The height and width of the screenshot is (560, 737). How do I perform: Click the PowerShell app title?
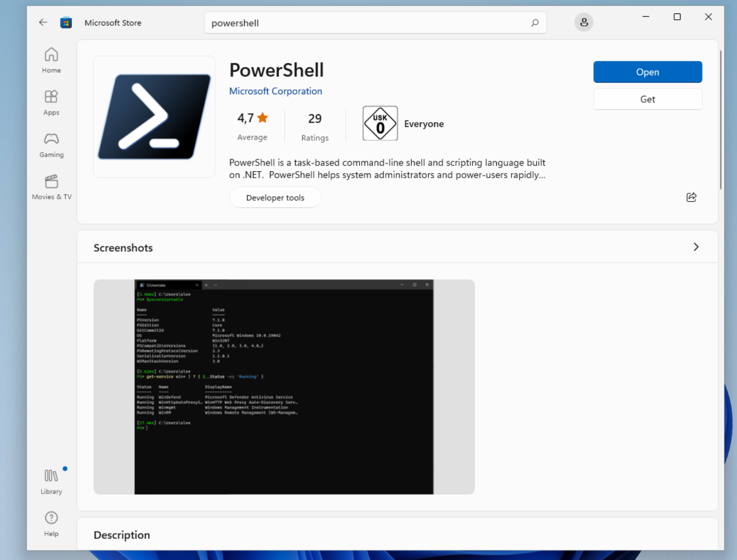coord(277,70)
